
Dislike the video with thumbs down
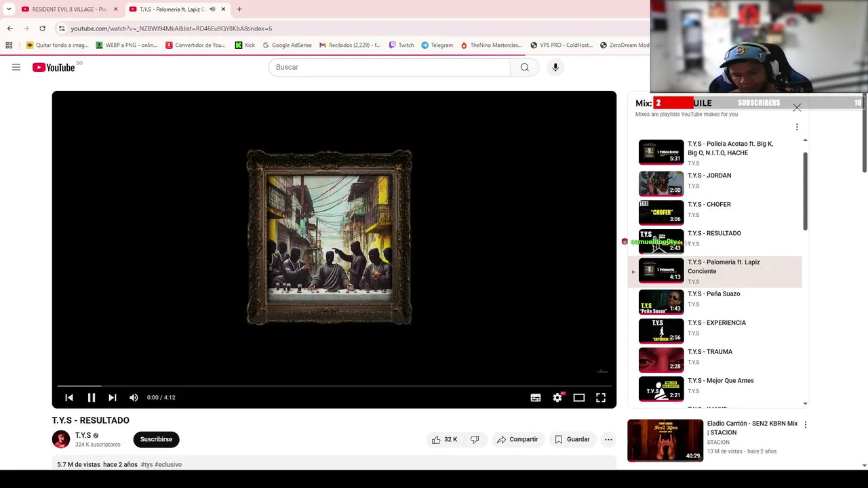475,439
